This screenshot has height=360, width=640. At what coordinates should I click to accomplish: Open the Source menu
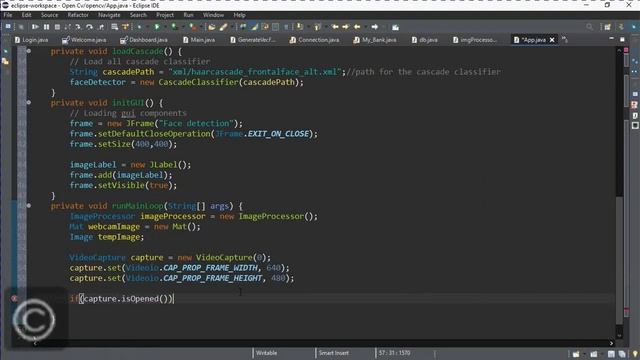coord(49,15)
